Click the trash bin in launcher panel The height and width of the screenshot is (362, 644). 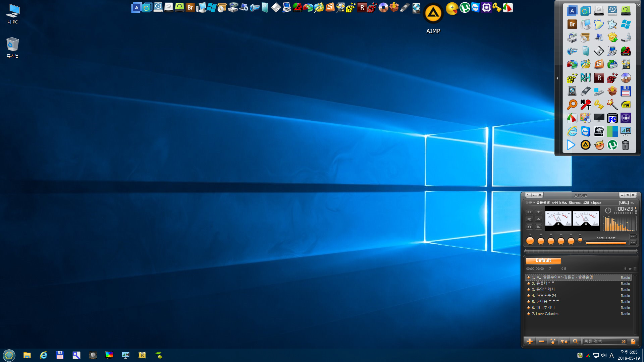(x=626, y=145)
